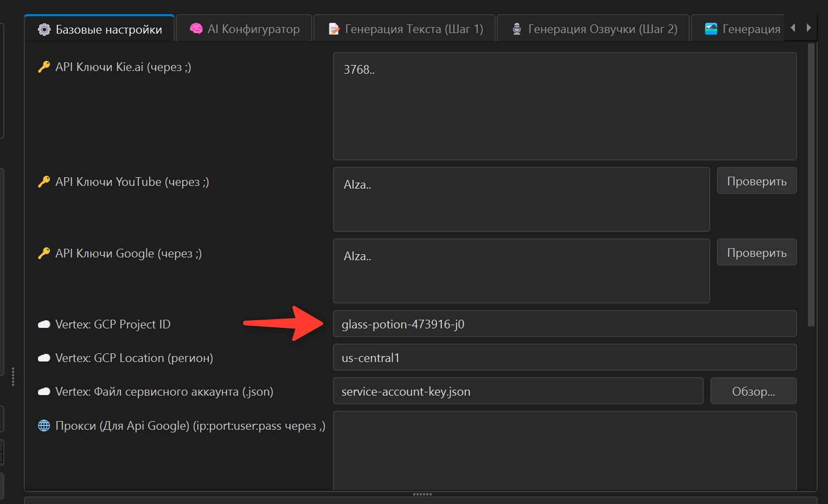Click the API Ключи Kie.ai label
This screenshot has width=828, height=504.
(x=123, y=67)
